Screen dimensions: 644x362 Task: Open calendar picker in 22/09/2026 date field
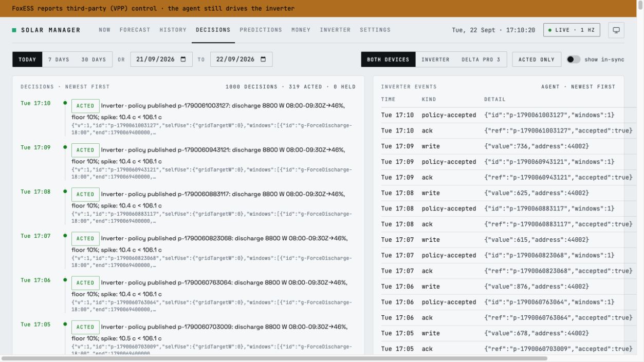tap(263, 60)
